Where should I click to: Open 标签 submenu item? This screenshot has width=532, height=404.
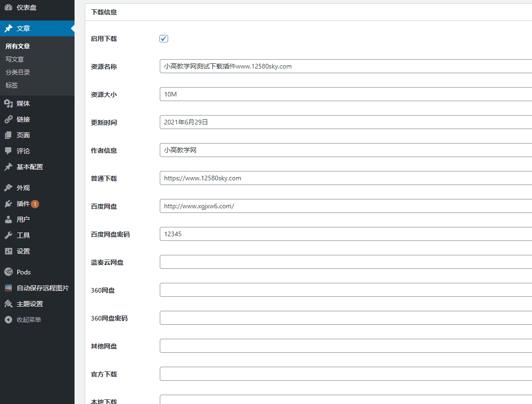click(12, 85)
